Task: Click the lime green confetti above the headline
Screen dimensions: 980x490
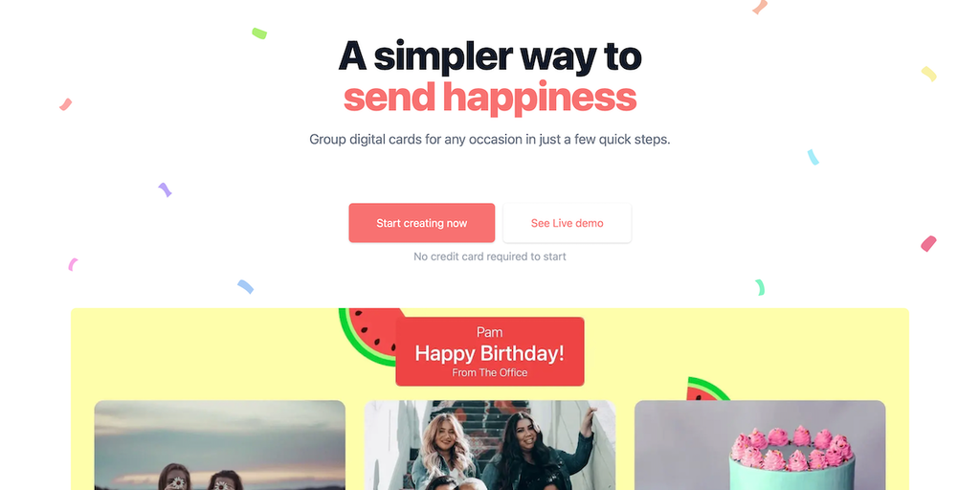Action: click(259, 33)
